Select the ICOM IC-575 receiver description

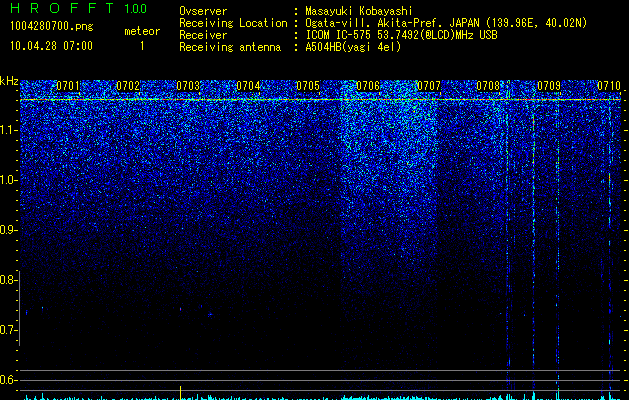click(401, 35)
